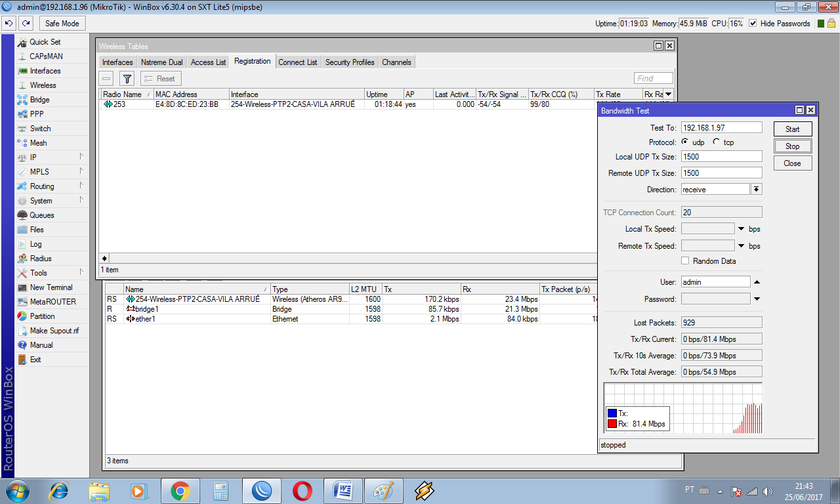Select the udp protocol radio button
This screenshot has width=840, height=504.
(x=685, y=142)
